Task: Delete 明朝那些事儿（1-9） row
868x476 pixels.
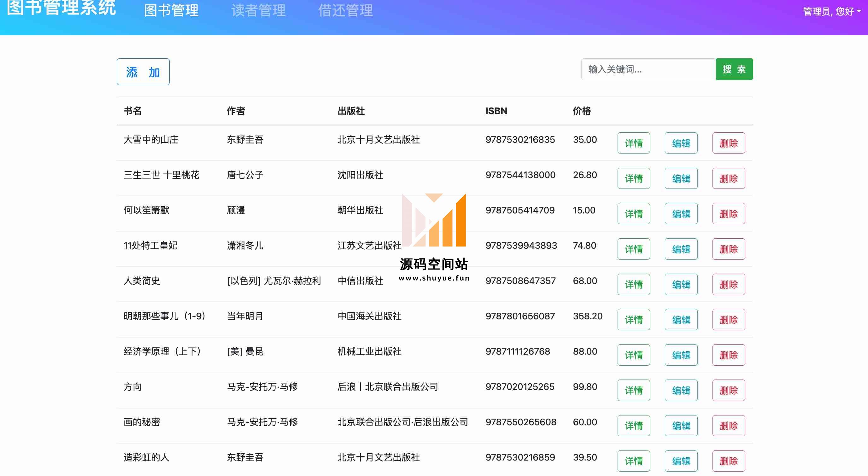Action: point(729,319)
